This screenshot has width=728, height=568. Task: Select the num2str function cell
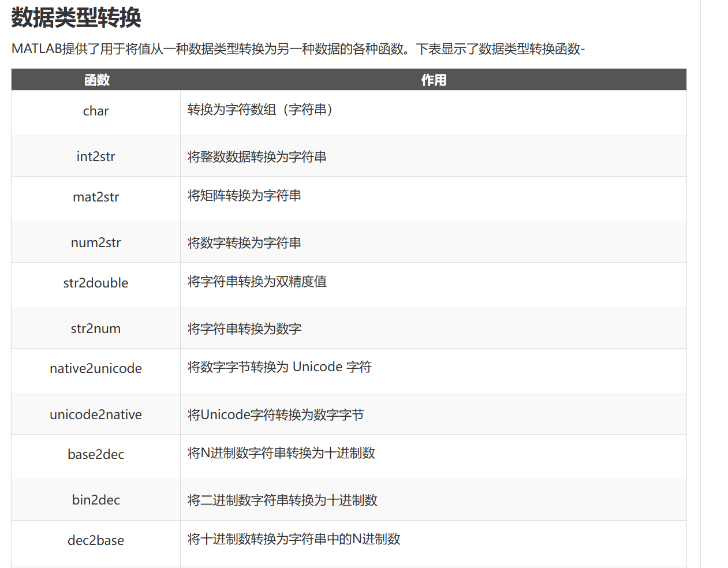tap(96, 242)
